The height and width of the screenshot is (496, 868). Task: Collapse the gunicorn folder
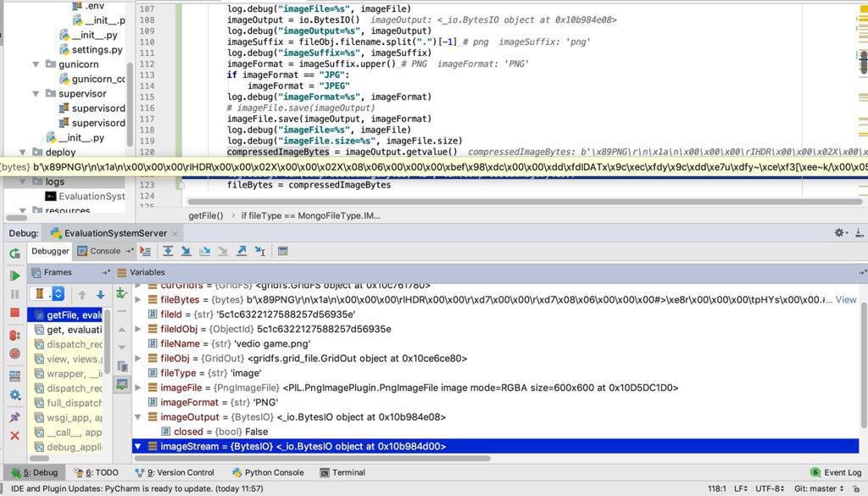click(x=36, y=64)
